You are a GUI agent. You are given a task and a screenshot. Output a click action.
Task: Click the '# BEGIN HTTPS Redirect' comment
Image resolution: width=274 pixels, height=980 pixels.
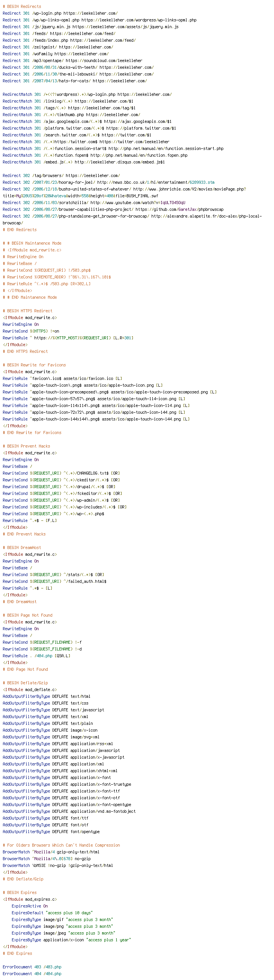pos(27,311)
